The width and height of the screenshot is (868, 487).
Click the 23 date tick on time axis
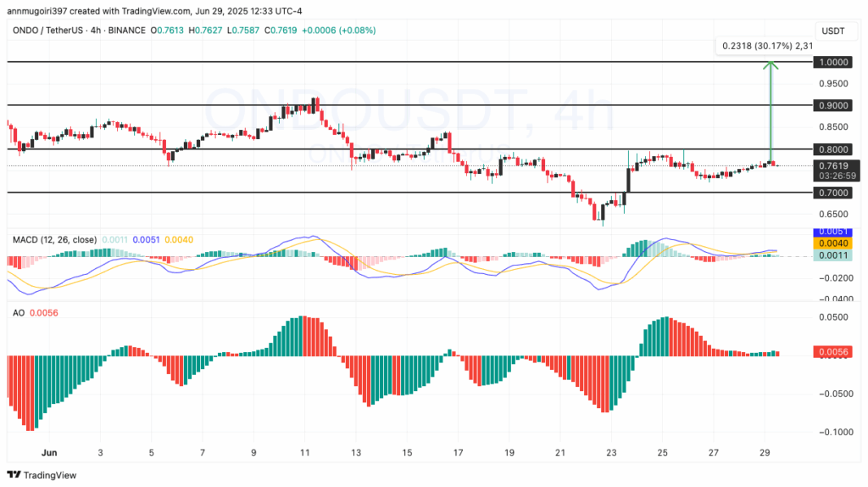(611, 453)
